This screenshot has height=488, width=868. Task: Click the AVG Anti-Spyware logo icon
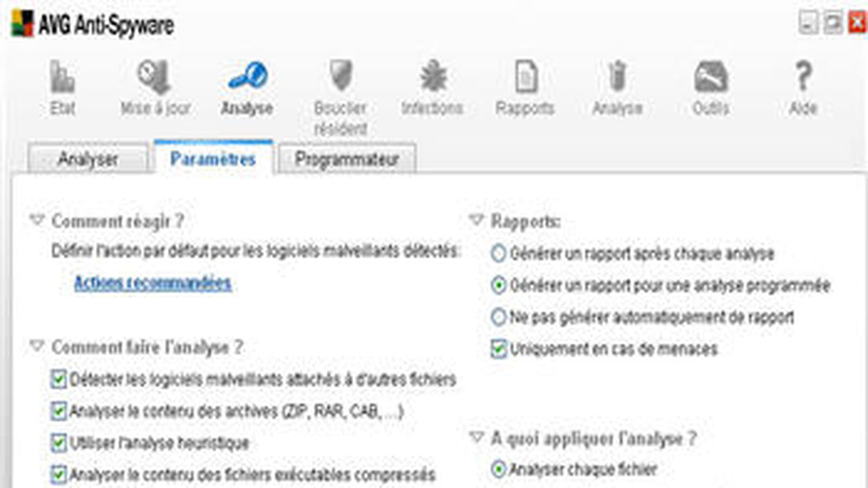click(x=22, y=24)
